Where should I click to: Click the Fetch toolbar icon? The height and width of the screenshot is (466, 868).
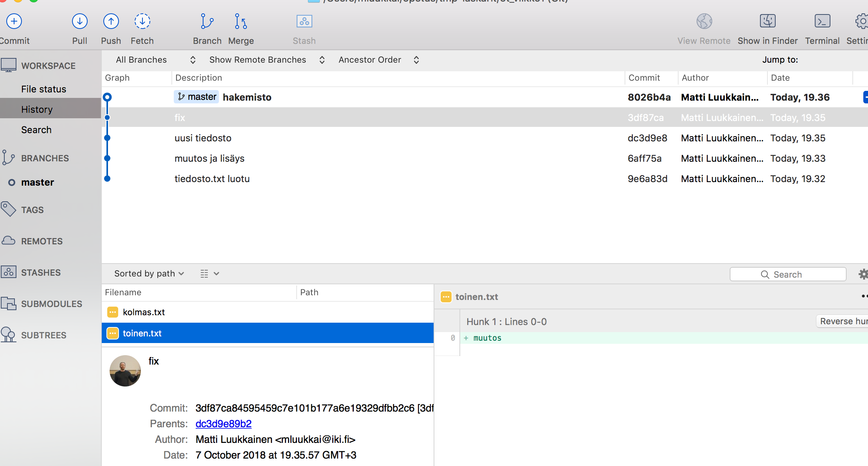pyautogui.click(x=142, y=22)
